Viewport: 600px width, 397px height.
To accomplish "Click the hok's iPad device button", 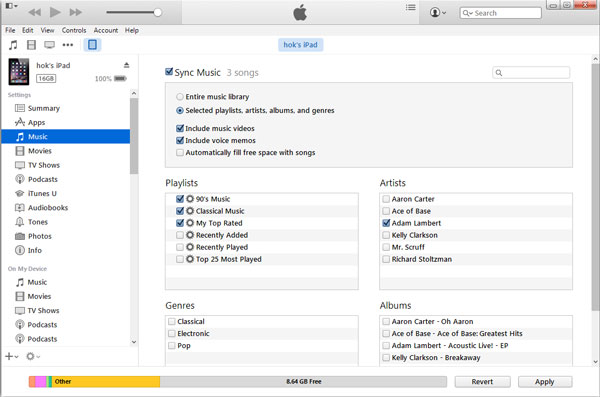I will (300, 45).
